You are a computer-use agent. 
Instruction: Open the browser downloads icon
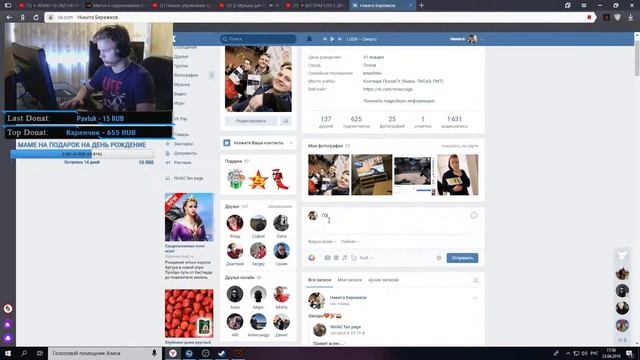(x=630, y=17)
